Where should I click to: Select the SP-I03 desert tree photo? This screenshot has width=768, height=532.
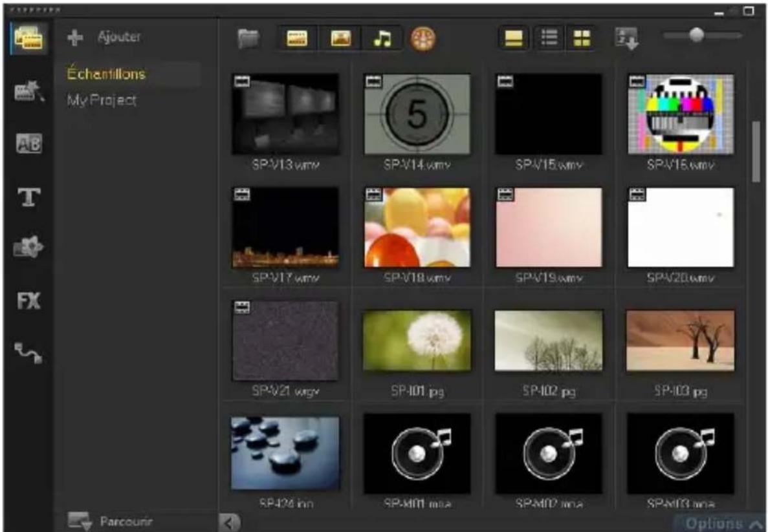tap(681, 340)
